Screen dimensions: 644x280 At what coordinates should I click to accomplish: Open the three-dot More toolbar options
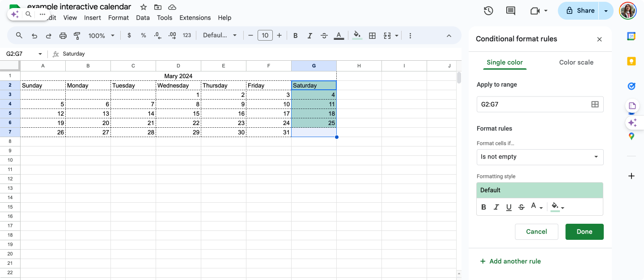coord(410,35)
